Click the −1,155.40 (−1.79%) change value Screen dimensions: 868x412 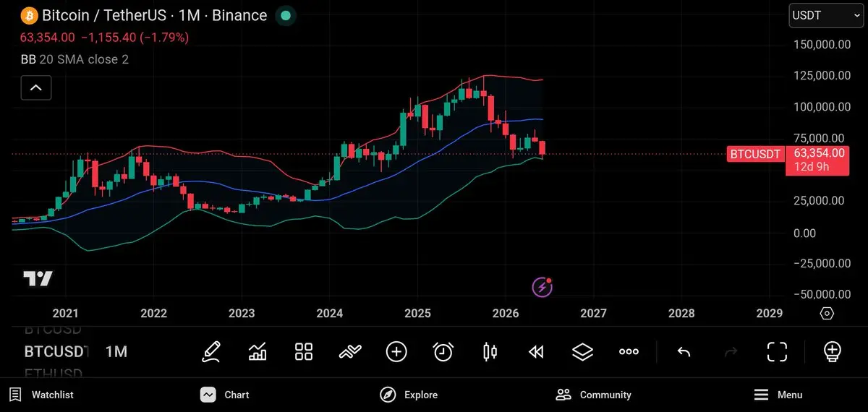(135, 38)
